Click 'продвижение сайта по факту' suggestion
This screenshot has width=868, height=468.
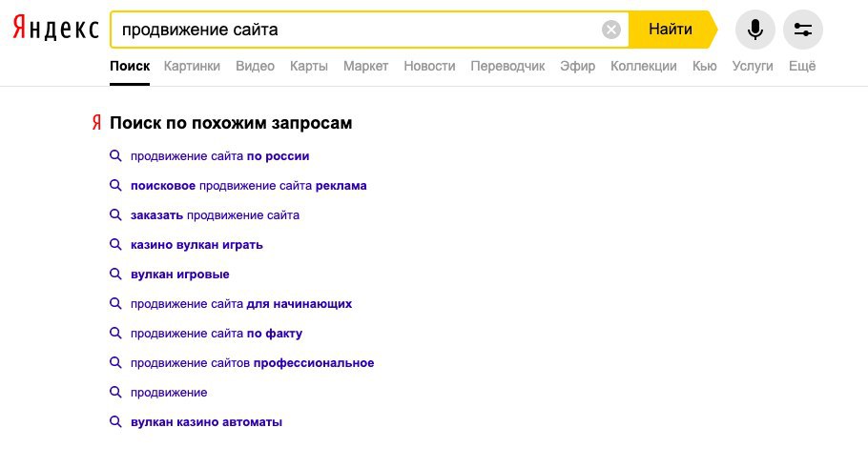pyautogui.click(x=217, y=334)
